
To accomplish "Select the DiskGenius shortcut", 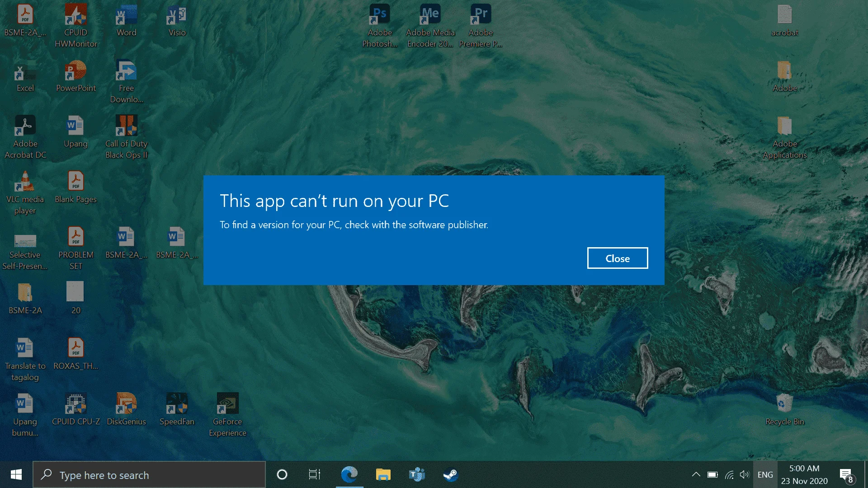I will [x=126, y=409].
